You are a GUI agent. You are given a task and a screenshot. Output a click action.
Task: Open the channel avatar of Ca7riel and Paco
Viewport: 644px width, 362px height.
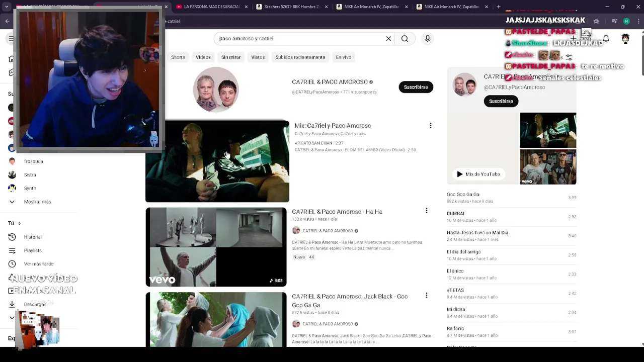click(x=216, y=89)
